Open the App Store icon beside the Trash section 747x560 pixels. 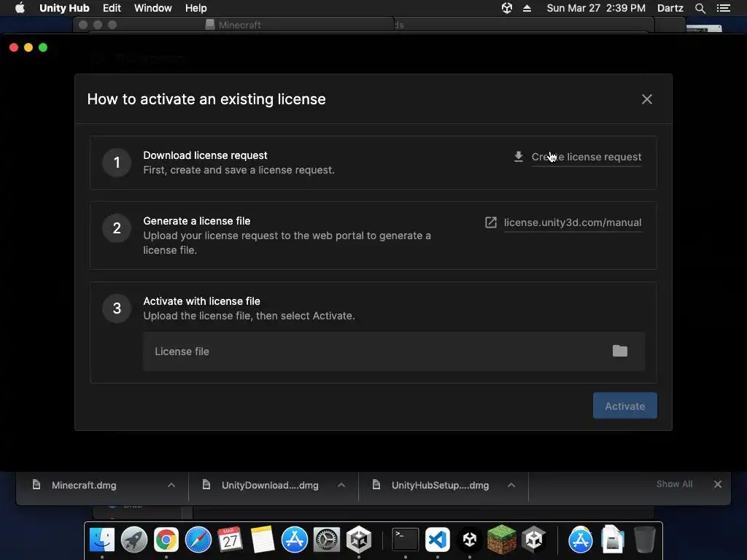coord(580,540)
